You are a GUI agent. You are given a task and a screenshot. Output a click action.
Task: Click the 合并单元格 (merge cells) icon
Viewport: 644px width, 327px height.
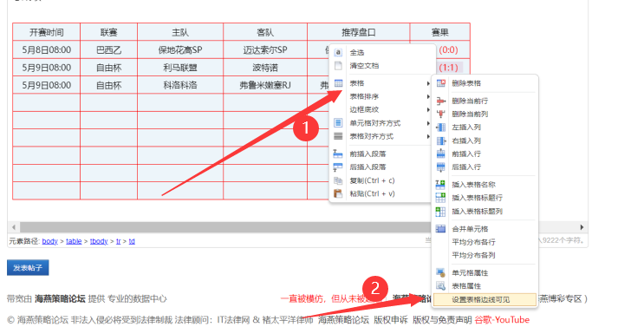440,229
